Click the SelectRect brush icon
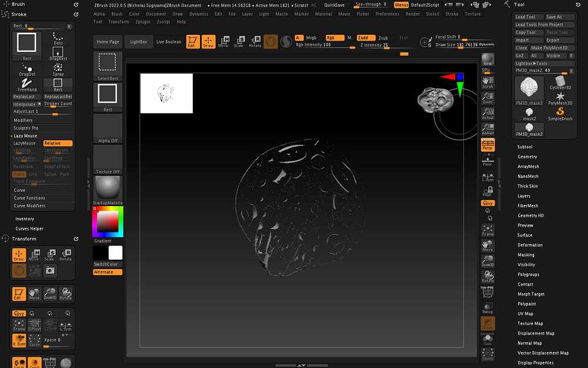 click(x=108, y=66)
